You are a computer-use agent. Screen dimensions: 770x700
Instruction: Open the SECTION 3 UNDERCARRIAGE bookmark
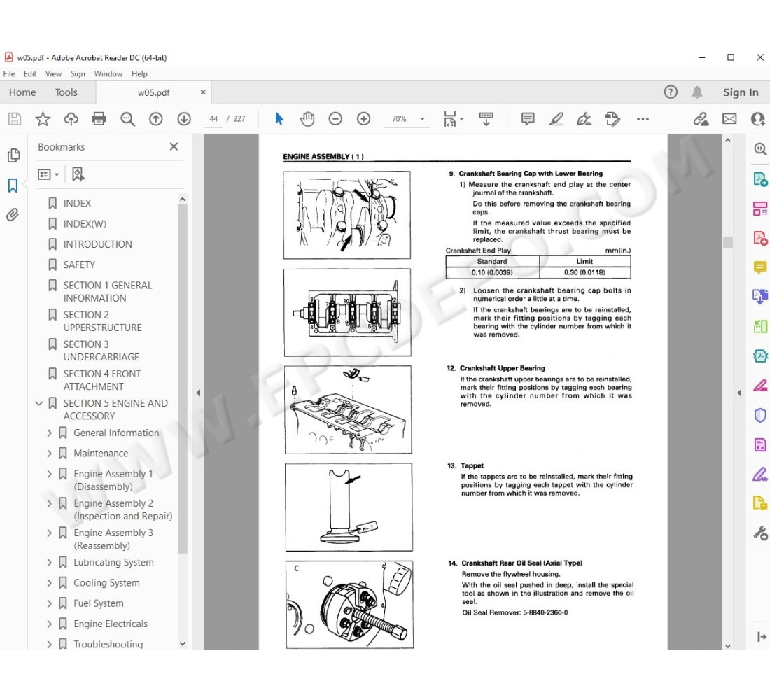pos(101,351)
